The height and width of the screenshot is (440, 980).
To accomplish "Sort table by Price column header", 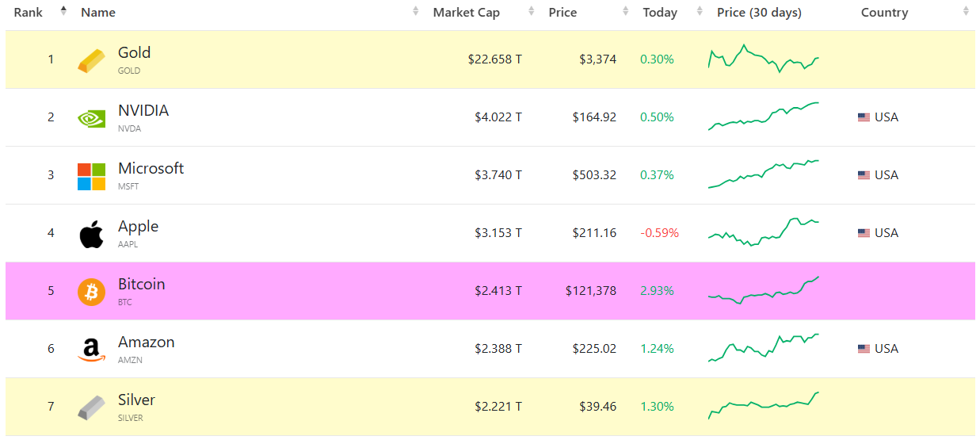I will (x=562, y=13).
